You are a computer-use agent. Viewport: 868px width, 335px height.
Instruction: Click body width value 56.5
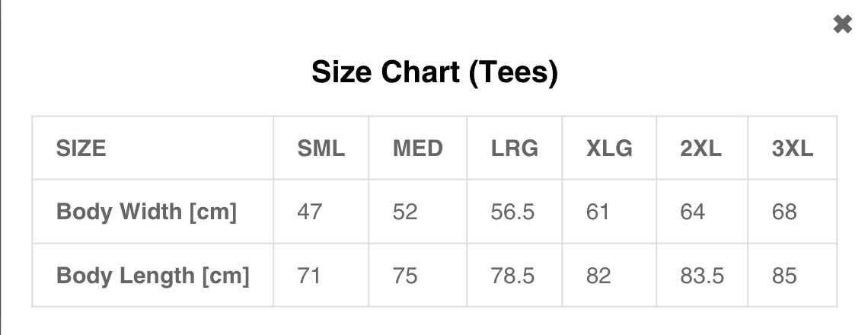point(512,212)
